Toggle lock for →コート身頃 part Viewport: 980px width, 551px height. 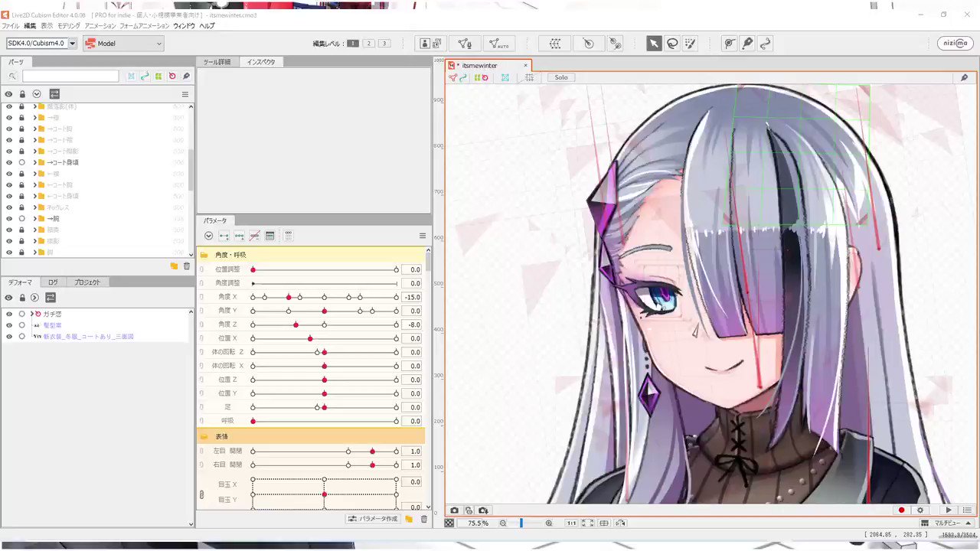pos(21,162)
